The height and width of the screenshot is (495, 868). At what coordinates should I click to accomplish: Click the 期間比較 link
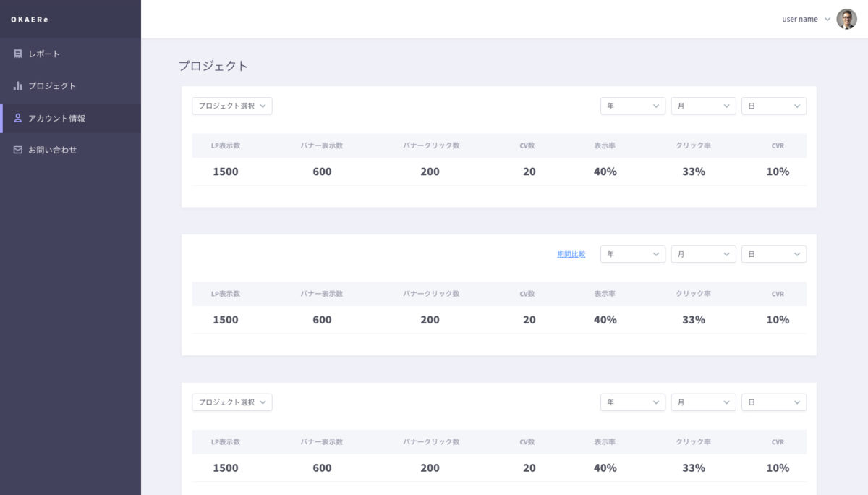(571, 255)
